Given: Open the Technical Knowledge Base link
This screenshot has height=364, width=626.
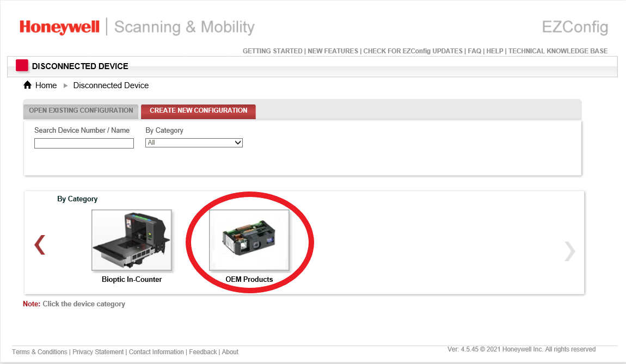Looking at the screenshot, I should (x=558, y=51).
